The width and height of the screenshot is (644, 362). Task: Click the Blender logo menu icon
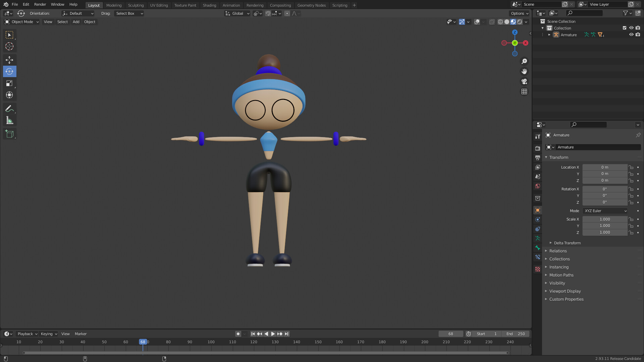point(6,4)
